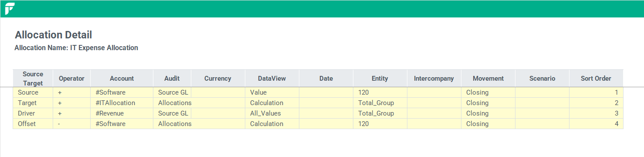Click the DataView column header
The height and width of the screenshot is (157, 644).
(x=272, y=78)
